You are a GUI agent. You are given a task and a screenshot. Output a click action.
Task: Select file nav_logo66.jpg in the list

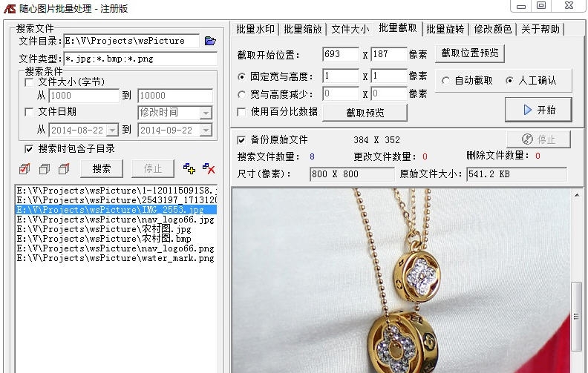click(117, 219)
